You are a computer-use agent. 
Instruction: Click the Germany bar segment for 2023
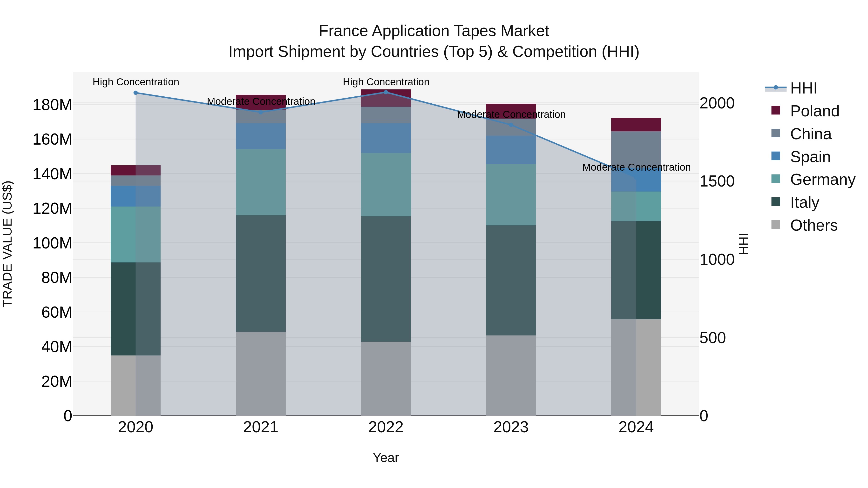pyautogui.click(x=511, y=195)
